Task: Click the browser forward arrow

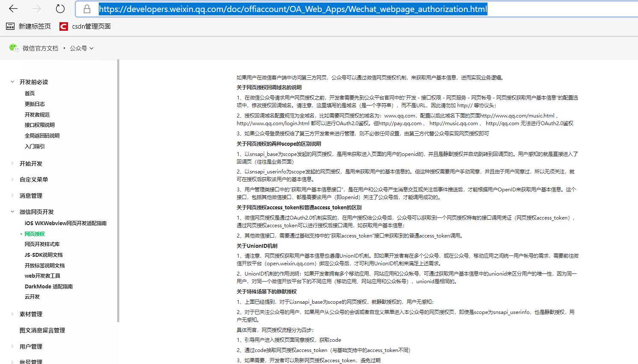Action: coord(37,9)
